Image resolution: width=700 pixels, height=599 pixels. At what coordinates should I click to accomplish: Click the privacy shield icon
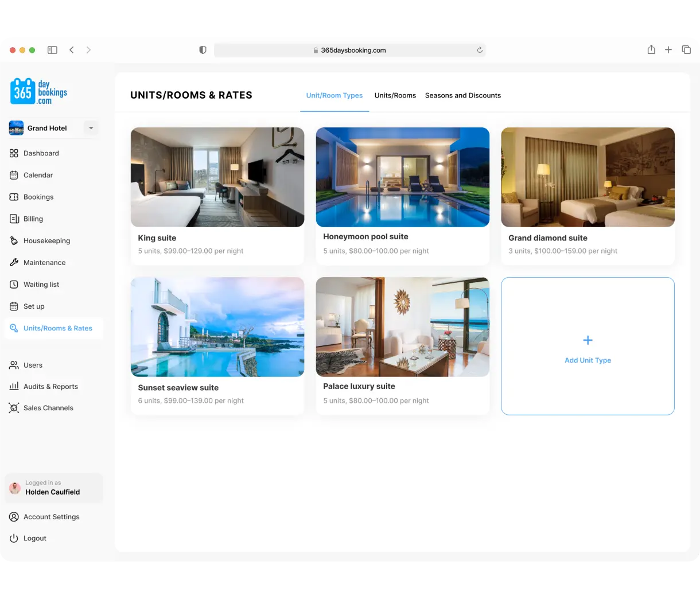click(x=203, y=50)
